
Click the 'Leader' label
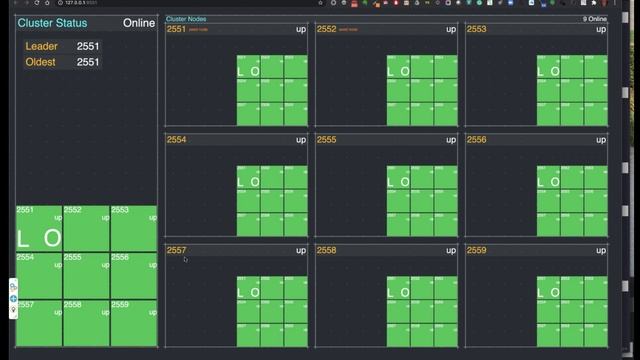point(41,47)
